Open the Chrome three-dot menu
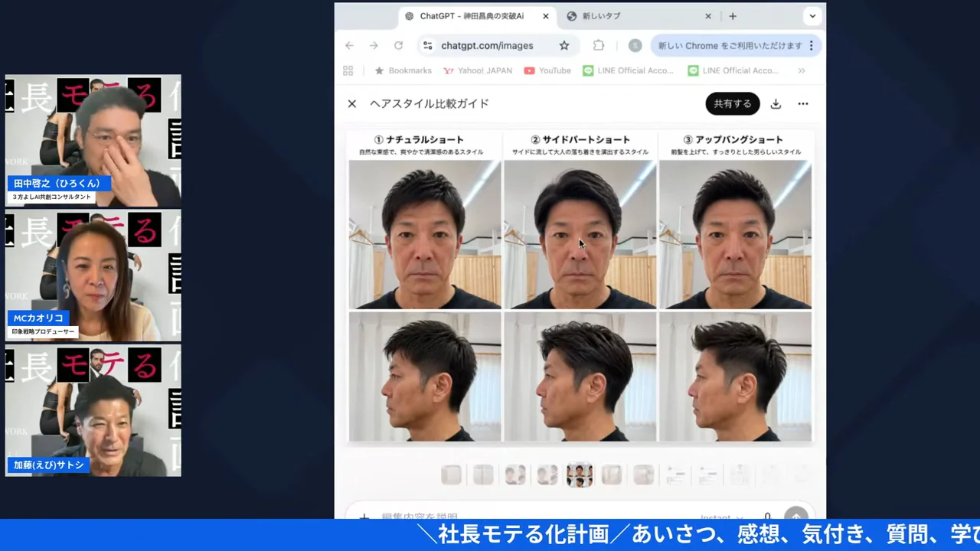This screenshot has width=980, height=551. pos(812,46)
